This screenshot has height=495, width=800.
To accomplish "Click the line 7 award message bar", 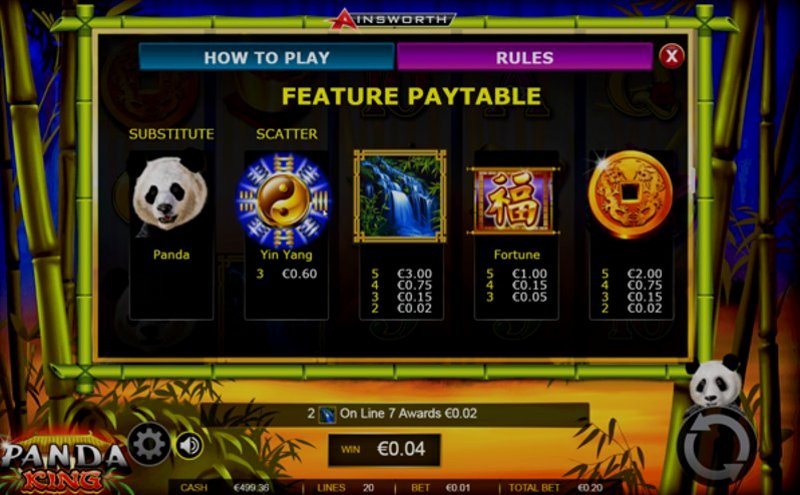I will pyautogui.click(x=394, y=414).
